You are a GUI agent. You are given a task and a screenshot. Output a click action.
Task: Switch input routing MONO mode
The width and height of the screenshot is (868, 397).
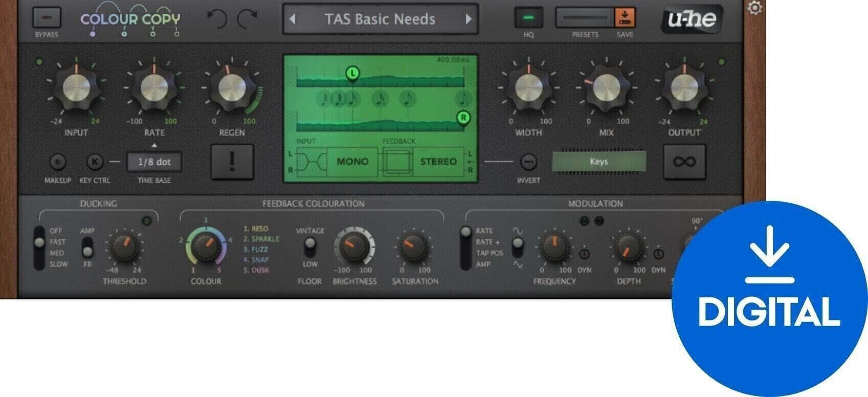352,161
